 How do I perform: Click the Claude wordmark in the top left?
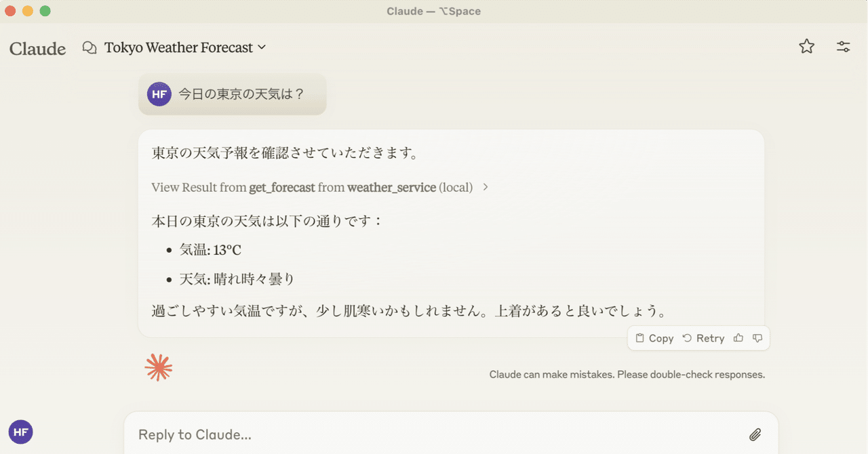[37, 47]
